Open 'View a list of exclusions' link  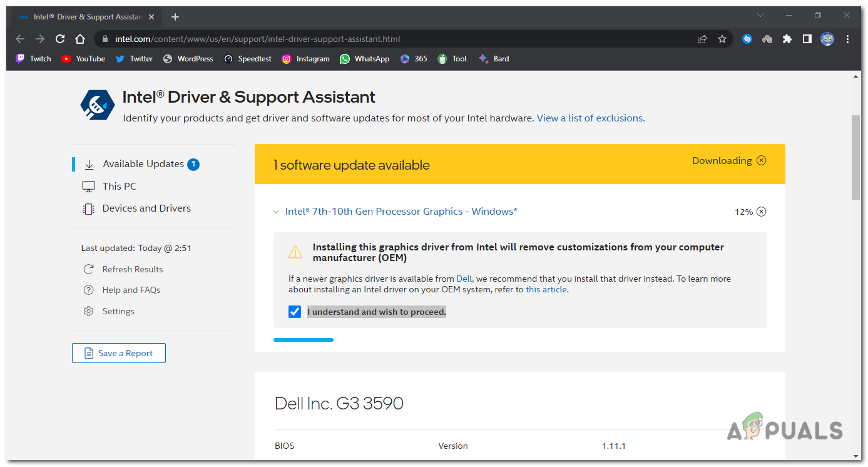pyautogui.click(x=590, y=118)
